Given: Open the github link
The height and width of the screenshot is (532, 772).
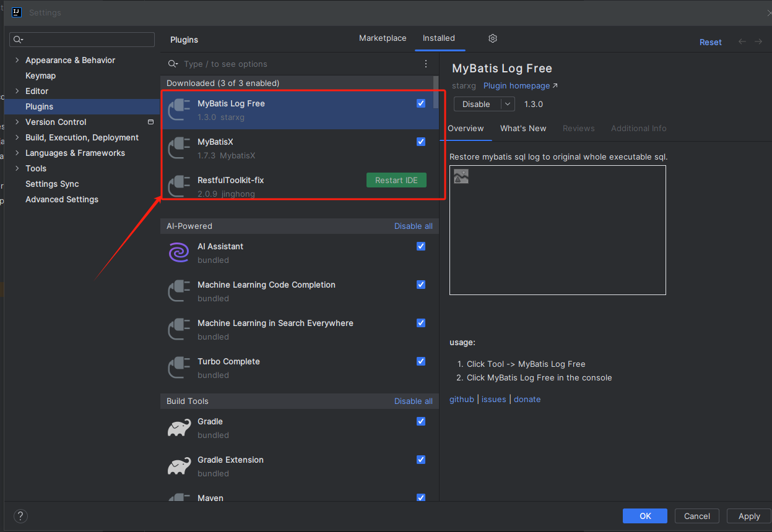Looking at the screenshot, I should coord(462,399).
